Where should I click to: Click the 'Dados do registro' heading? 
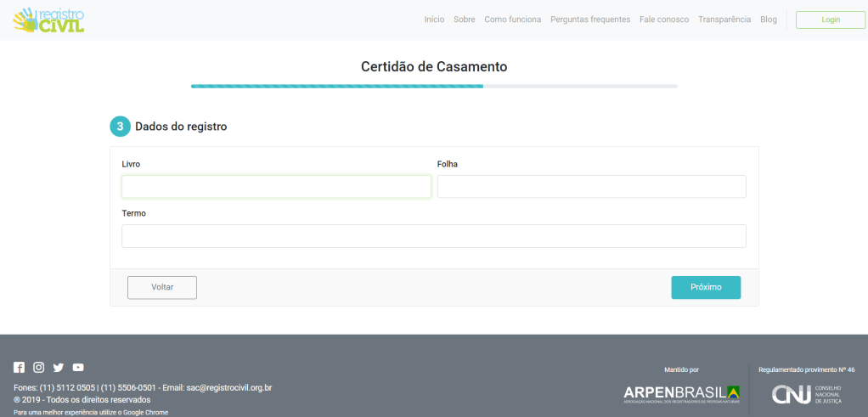[181, 127]
